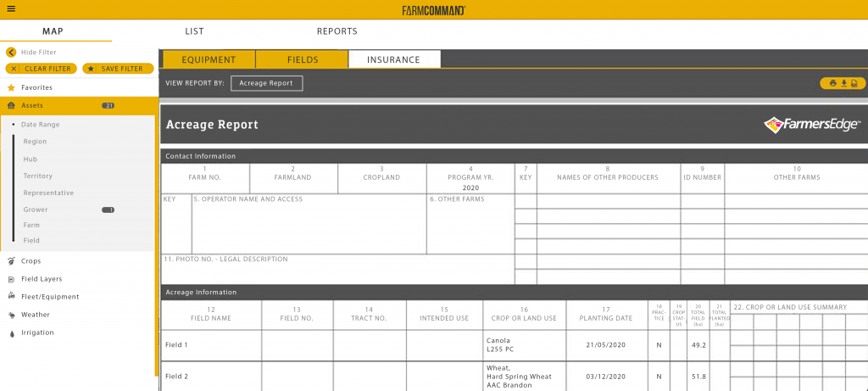
Task: Select the Date Range filter
Action: pos(41,125)
